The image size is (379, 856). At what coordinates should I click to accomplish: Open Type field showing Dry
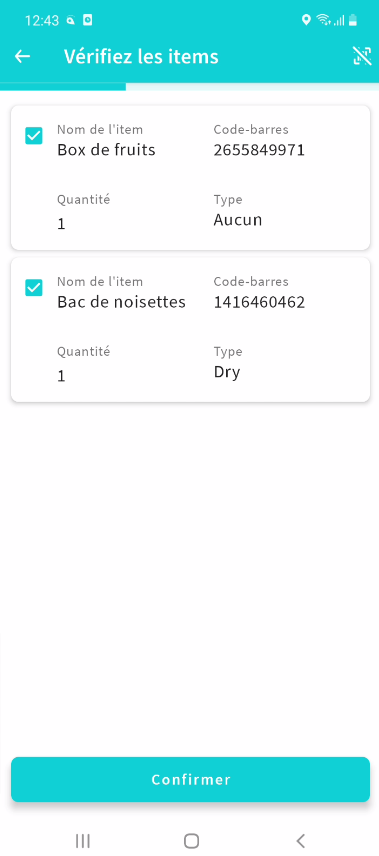(227, 373)
